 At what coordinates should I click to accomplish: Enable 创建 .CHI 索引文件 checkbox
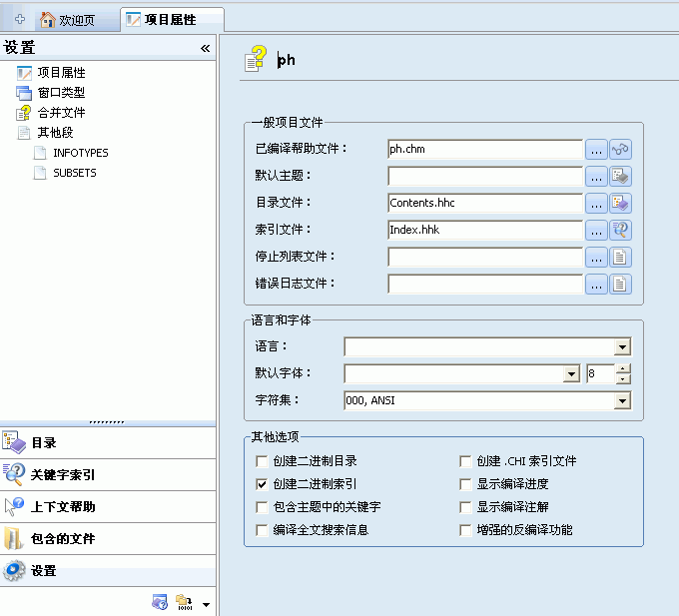[x=465, y=461]
